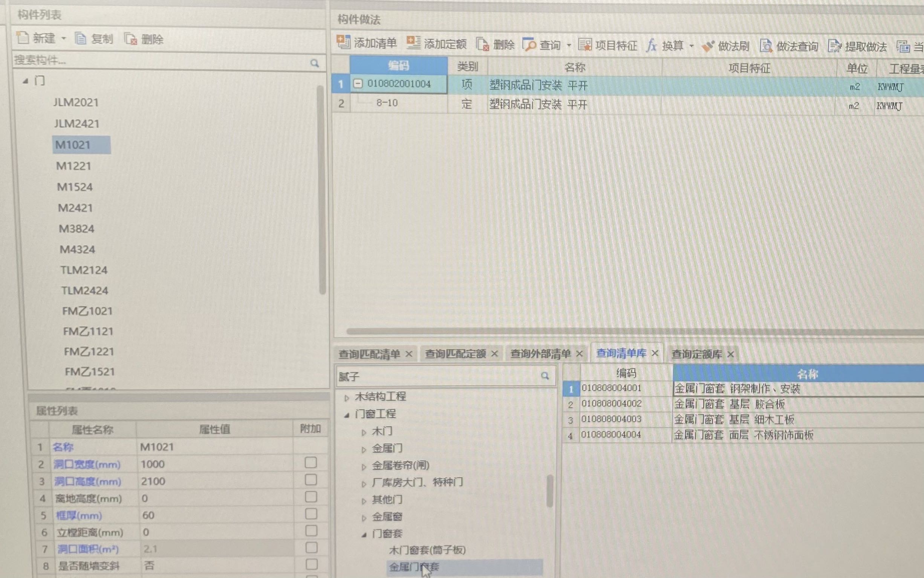Click the 清单库 tree vertical scrollbar
This screenshot has width=924, height=578.
pyautogui.click(x=550, y=491)
